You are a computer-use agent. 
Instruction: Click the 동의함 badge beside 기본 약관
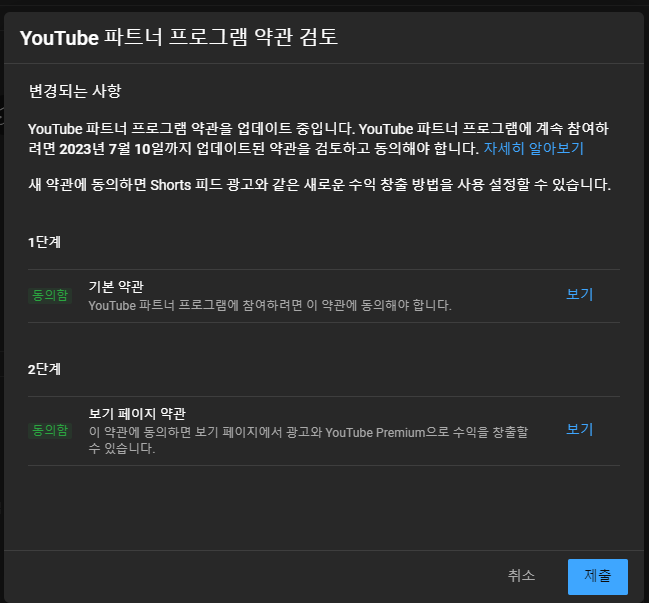point(50,295)
